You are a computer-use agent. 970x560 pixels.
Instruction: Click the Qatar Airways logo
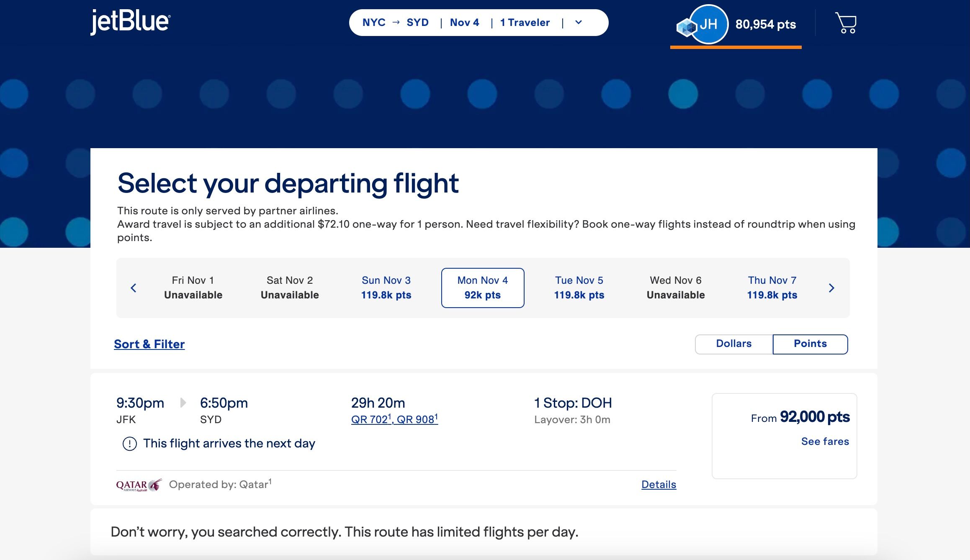click(x=139, y=485)
